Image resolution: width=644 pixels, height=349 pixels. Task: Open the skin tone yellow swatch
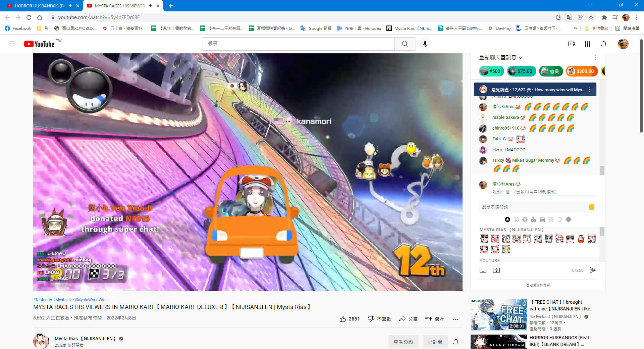click(x=592, y=207)
